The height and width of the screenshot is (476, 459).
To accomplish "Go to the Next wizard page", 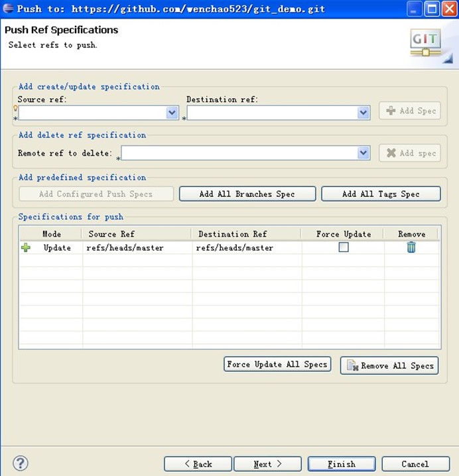I will 267,464.
